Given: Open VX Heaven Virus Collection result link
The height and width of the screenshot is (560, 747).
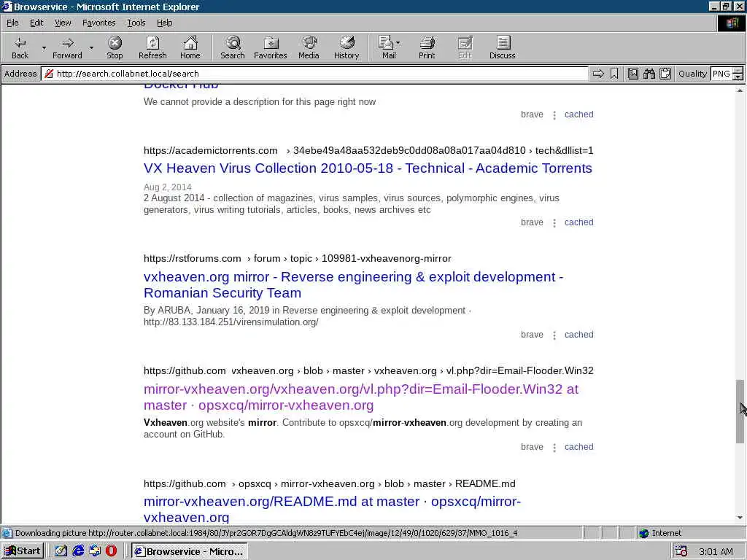Looking at the screenshot, I should 368,168.
